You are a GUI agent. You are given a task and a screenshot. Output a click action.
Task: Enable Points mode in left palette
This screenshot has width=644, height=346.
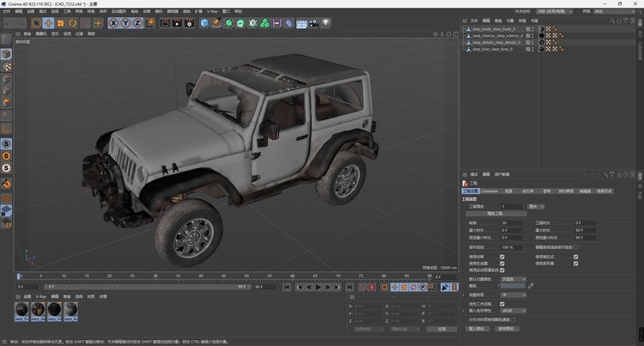[6, 79]
